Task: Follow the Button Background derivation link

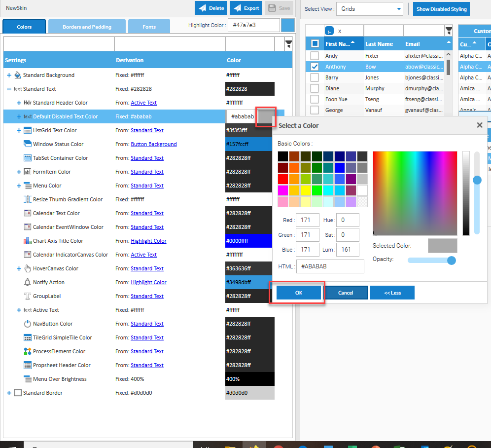Action: [153, 144]
